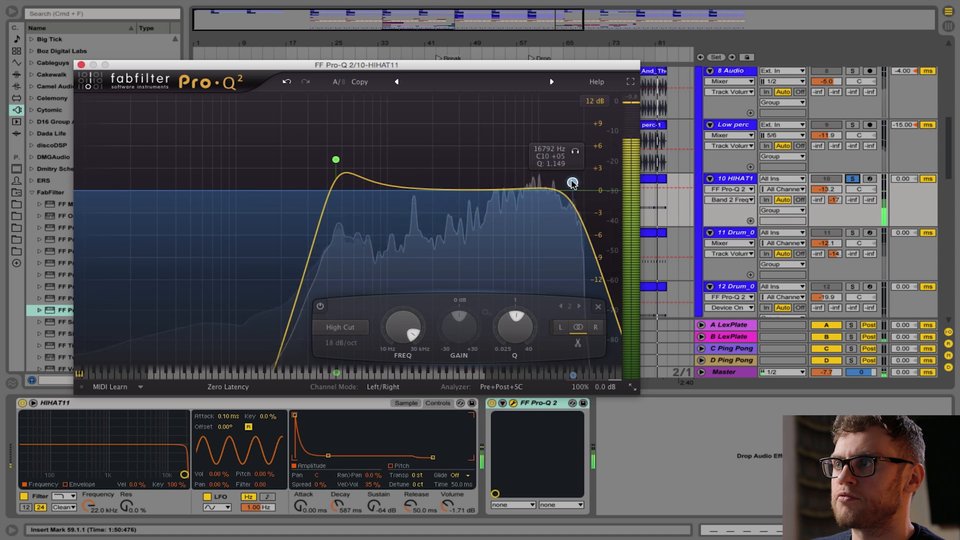The image size is (960, 540).
Task: Fold the 12 Drum_0 track
Action: coord(710,287)
